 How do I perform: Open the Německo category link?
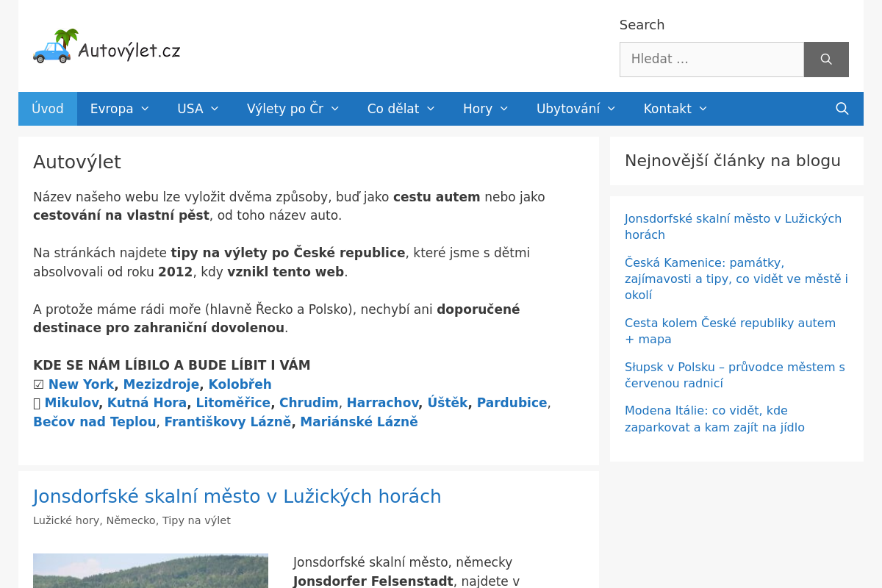[131, 520]
